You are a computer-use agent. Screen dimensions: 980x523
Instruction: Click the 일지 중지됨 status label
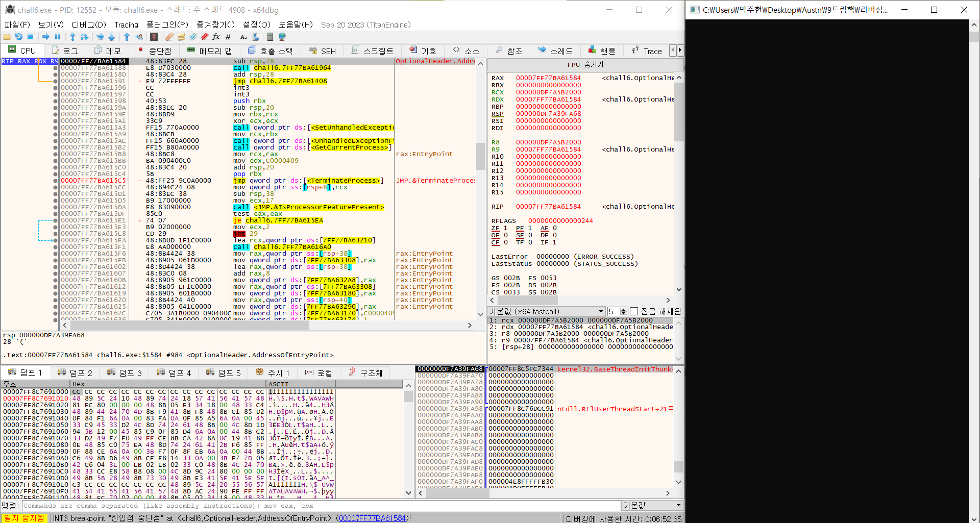[24, 518]
